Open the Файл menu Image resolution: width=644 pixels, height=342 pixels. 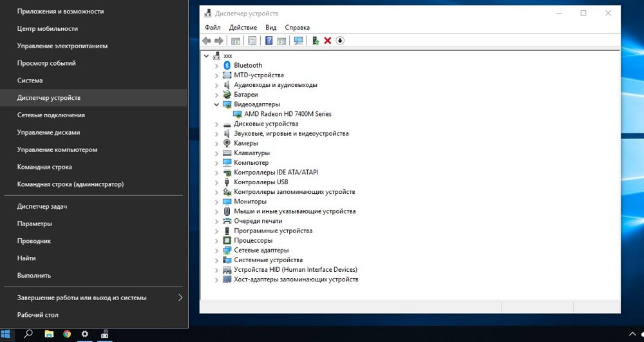point(213,28)
